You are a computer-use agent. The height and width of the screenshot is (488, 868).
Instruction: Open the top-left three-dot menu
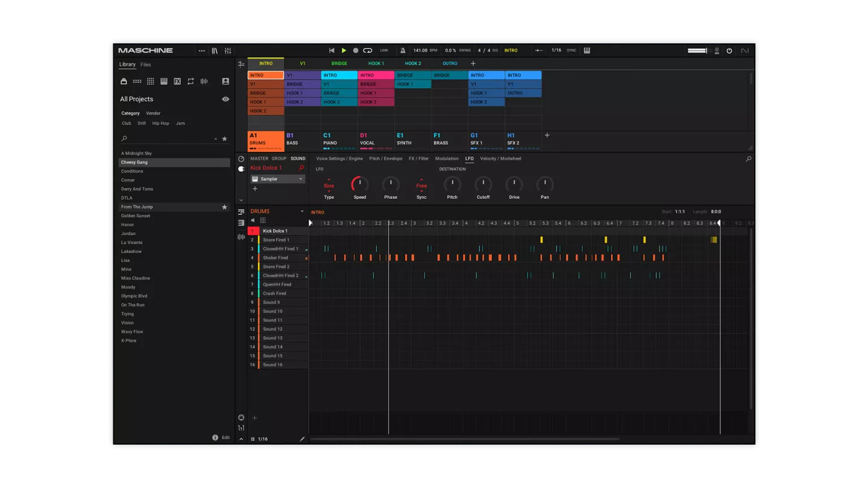pos(201,51)
